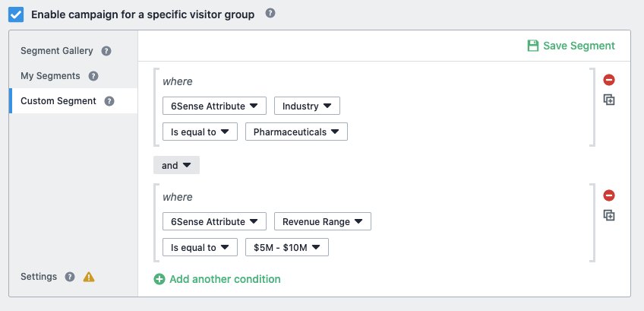Open the $5M - $10M value dropdown
The height and width of the screenshot is (311, 644).
pyautogui.click(x=286, y=247)
